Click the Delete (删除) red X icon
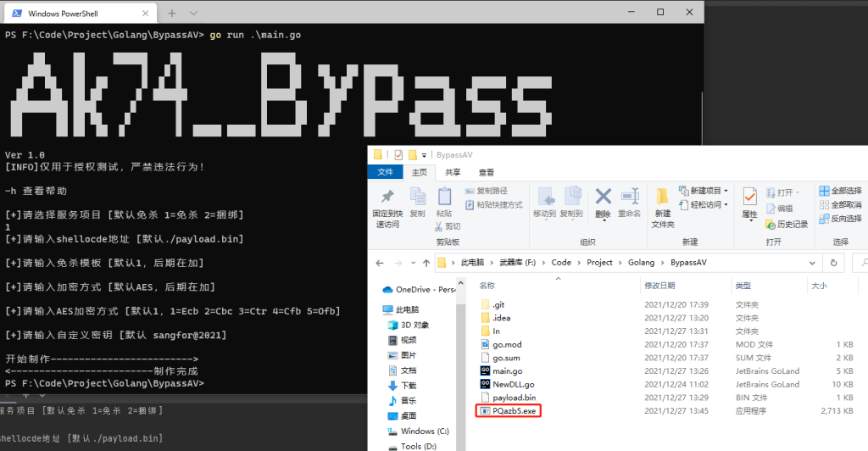Image resolution: width=868 pixels, height=451 pixels. (x=603, y=196)
